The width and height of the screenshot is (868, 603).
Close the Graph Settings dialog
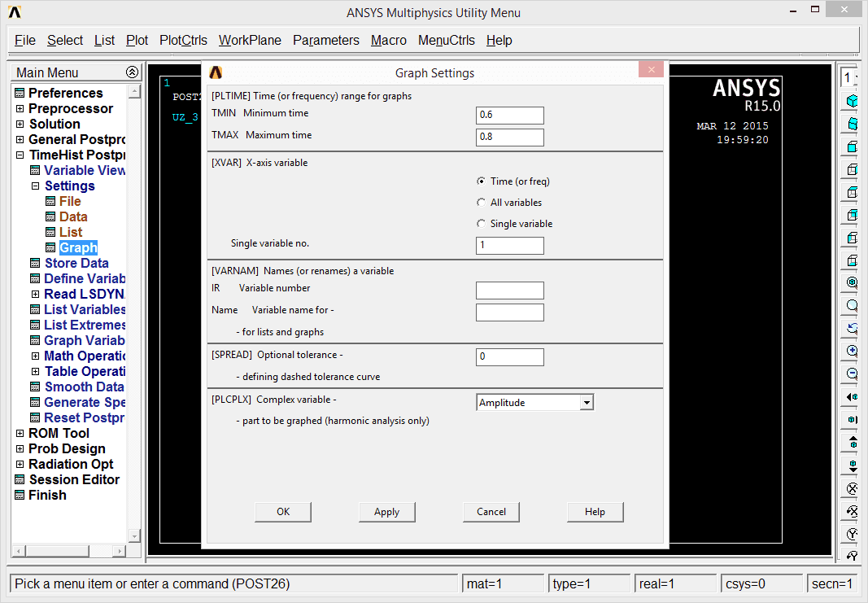(x=652, y=70)
